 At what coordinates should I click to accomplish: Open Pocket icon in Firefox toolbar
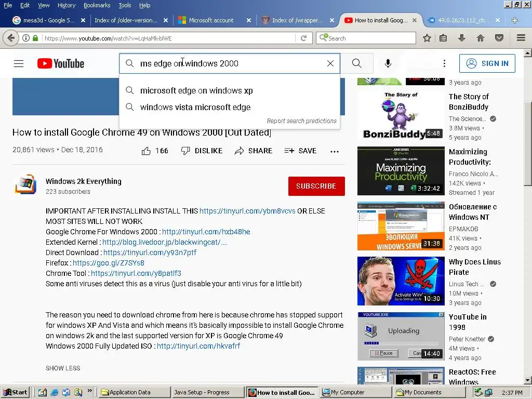(499, 38)
